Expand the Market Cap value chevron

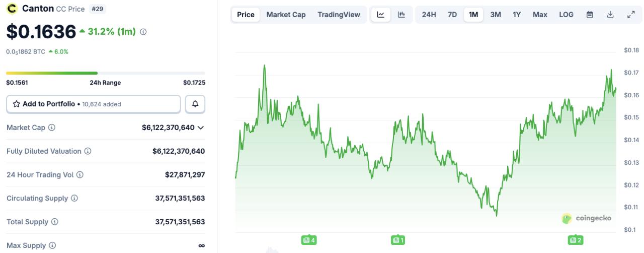coord(201,128)
